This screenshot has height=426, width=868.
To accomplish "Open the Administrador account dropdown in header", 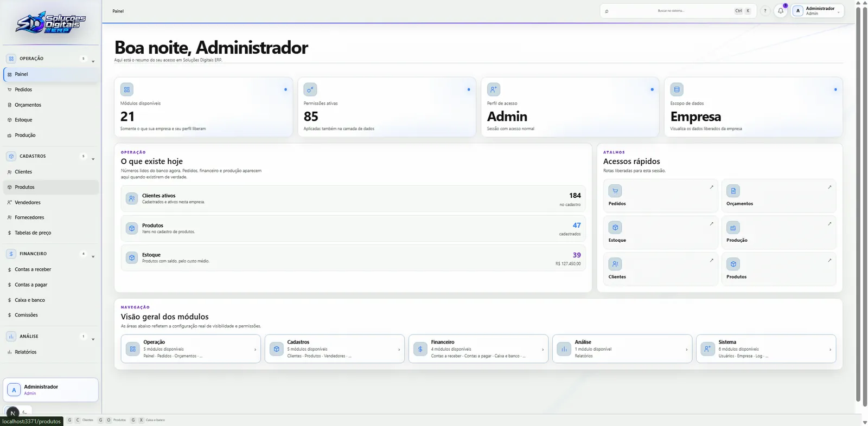I will [x=818, y=11].
